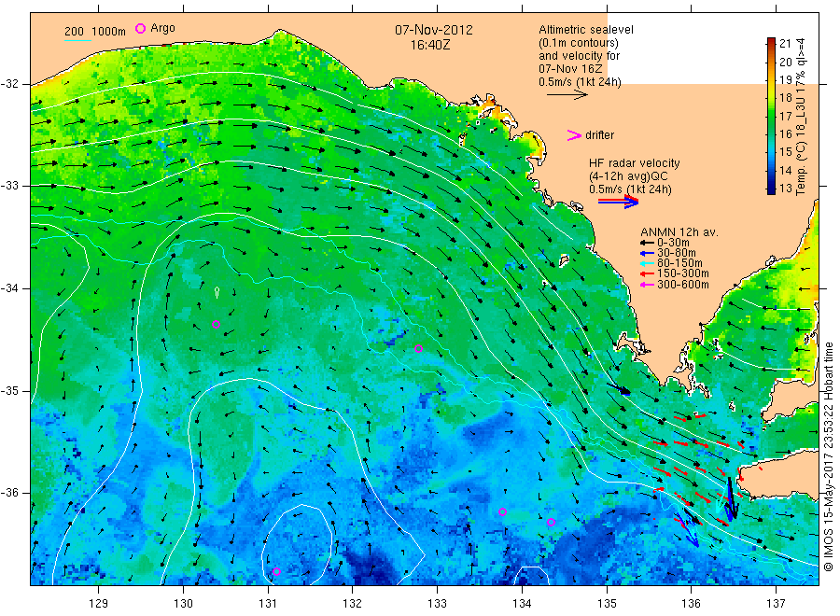This screenshot has height=616, width=840.
Task: Click the '1000m' contour legend label
Action: 109,32
